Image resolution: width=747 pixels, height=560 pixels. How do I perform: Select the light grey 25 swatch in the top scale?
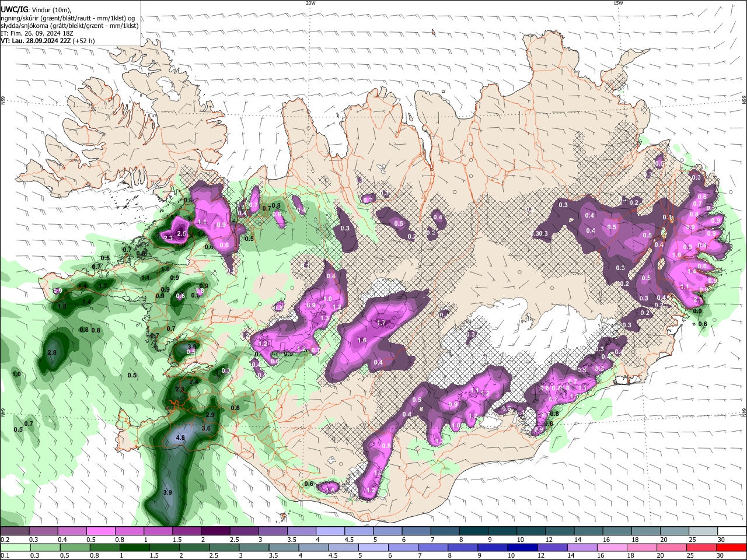tap(703, 531)
